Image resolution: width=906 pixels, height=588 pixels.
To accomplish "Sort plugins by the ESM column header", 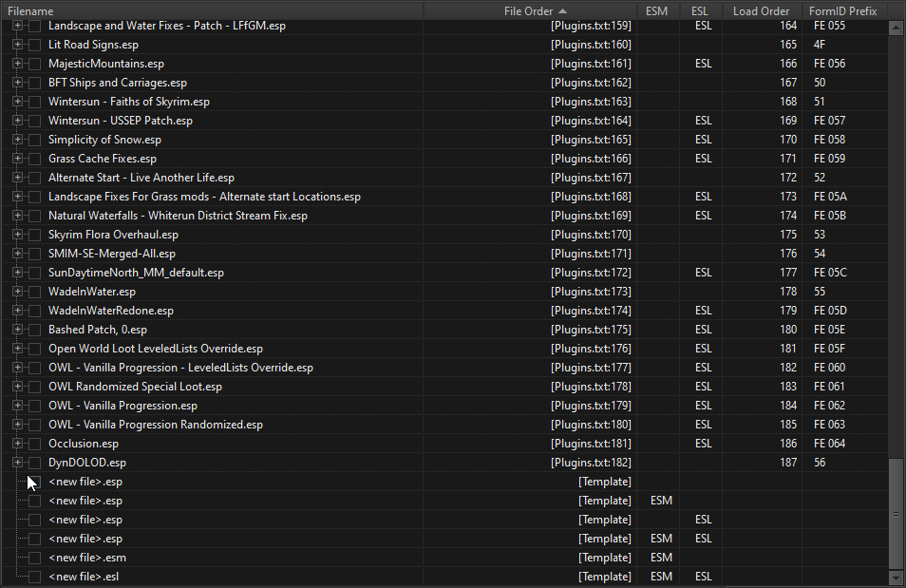I will click(656, 11).
